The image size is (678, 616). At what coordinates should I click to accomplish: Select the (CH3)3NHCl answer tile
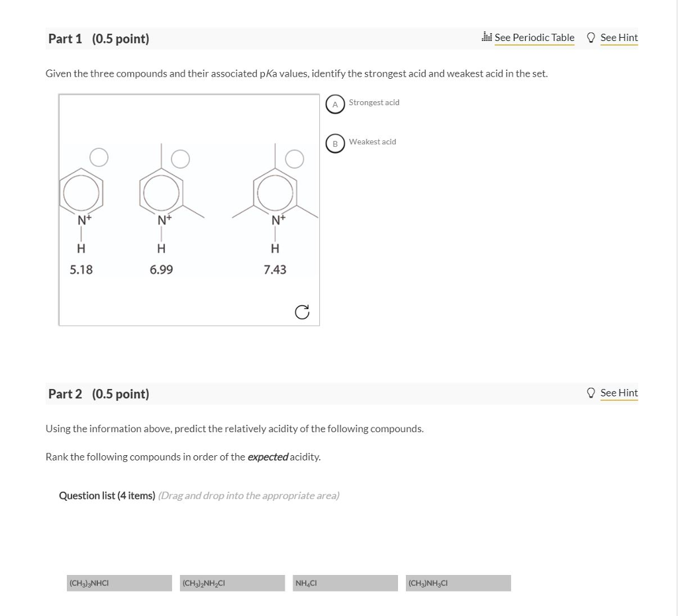pyautogui.click(x=119, y=583)
